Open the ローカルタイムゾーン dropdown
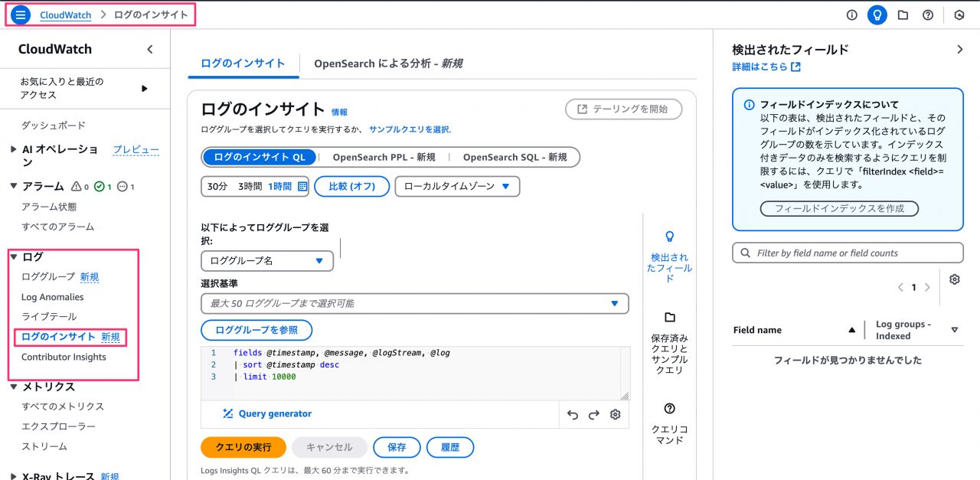Viewport: 980px width, 480px height. click(457, 187)
